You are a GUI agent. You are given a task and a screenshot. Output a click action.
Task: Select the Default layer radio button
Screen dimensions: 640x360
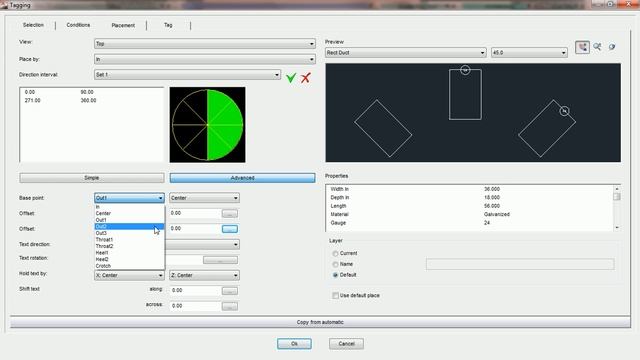(336, 275)
